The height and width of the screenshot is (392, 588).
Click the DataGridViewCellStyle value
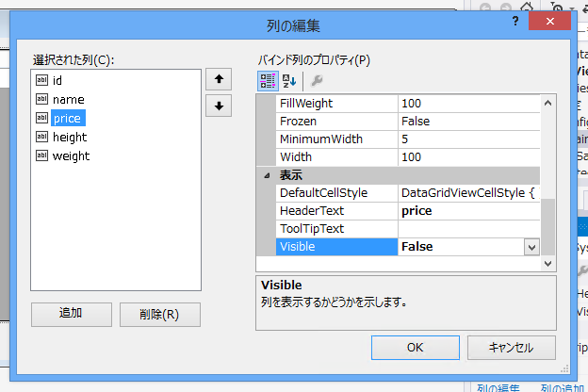click(468, 193)
